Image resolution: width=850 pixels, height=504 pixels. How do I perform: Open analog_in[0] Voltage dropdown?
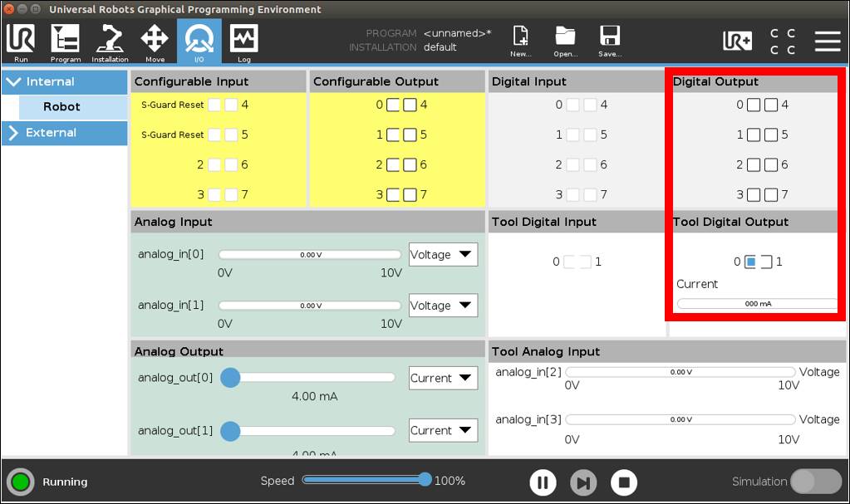click(443, 254)
